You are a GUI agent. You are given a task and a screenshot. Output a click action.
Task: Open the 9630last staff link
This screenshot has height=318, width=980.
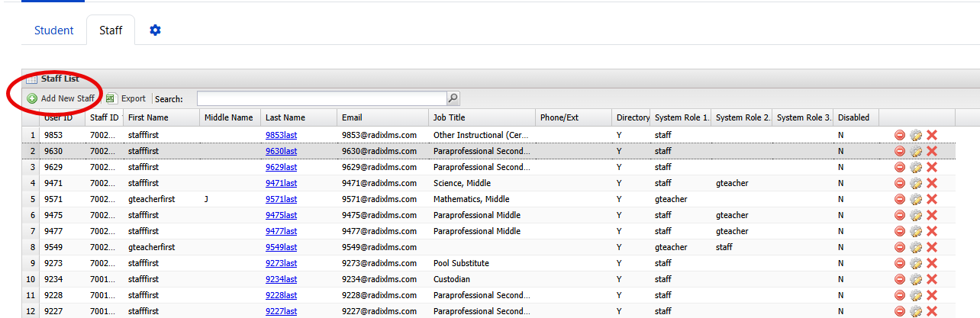click(281, 151)
